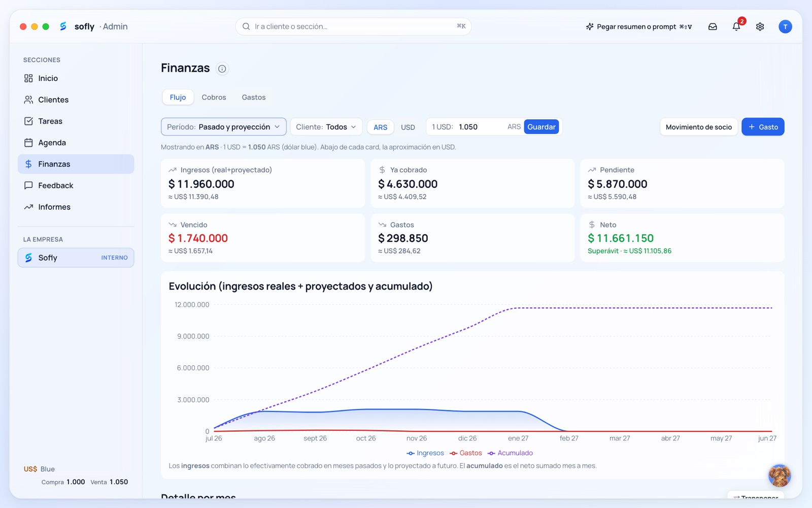Click the Guardar button

tap(542, 127)
